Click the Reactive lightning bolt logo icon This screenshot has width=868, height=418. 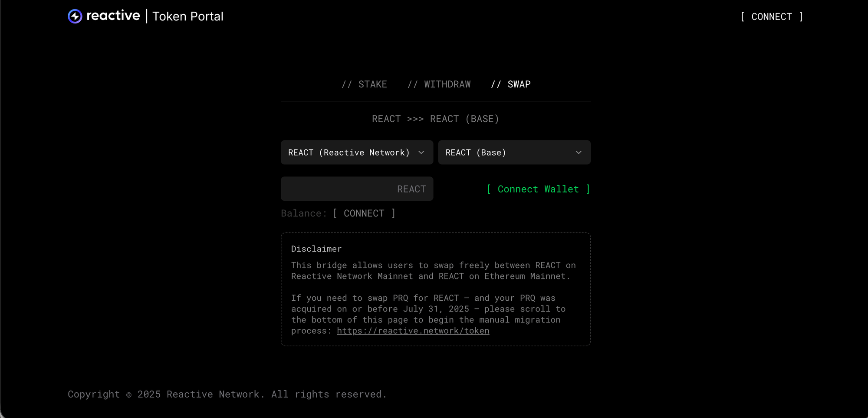(75, 17)
